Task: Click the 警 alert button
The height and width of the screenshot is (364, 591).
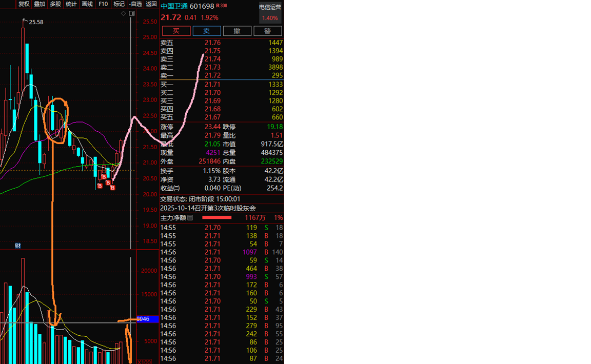Action: point(268,31)
